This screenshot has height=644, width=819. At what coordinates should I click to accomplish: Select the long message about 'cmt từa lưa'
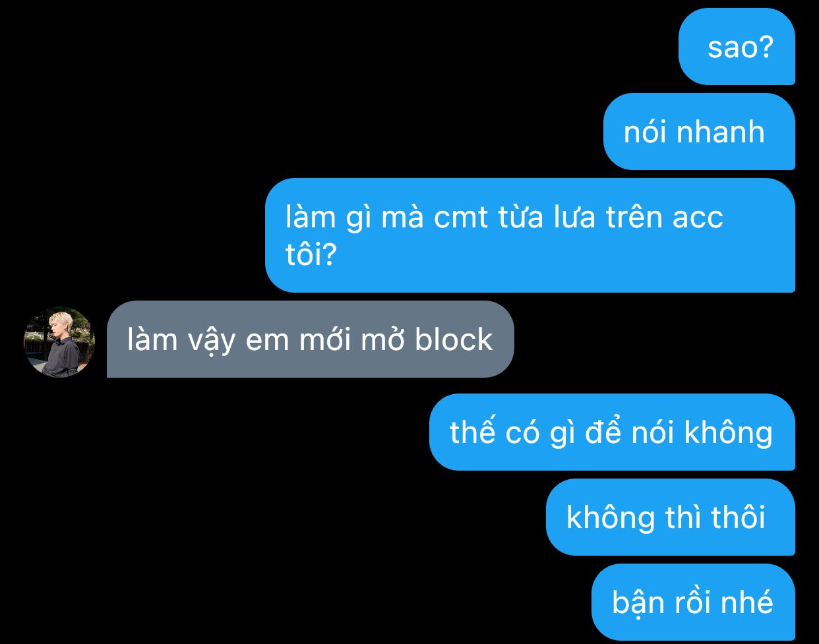tap(530, 235)
